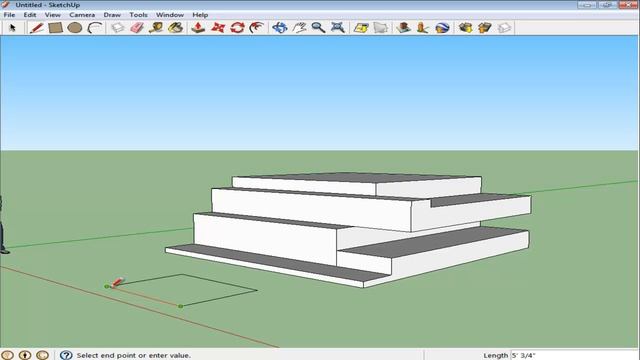Screen dimensions: 640x360
Task: Click the Share Model icon
Action: pyautogui.click(x=485, y=28)
